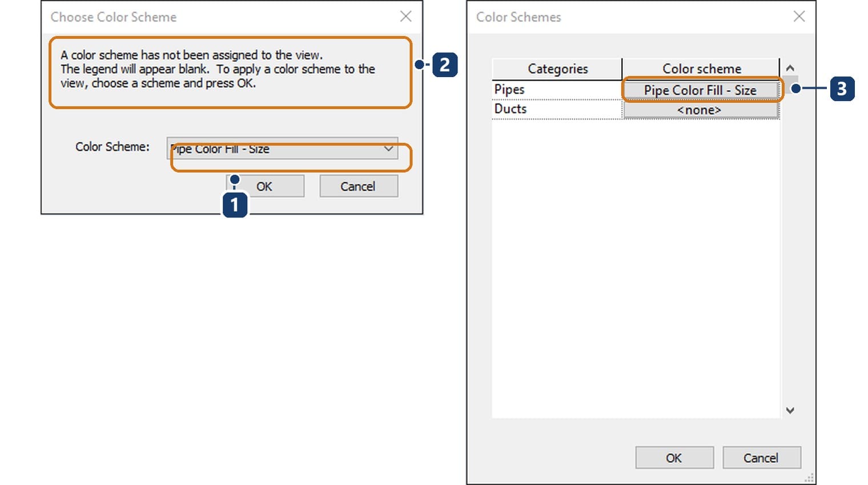Click the resize grip of Color Schemes dialog
Viewport: 868px width, 485px height.
[810, 479]
